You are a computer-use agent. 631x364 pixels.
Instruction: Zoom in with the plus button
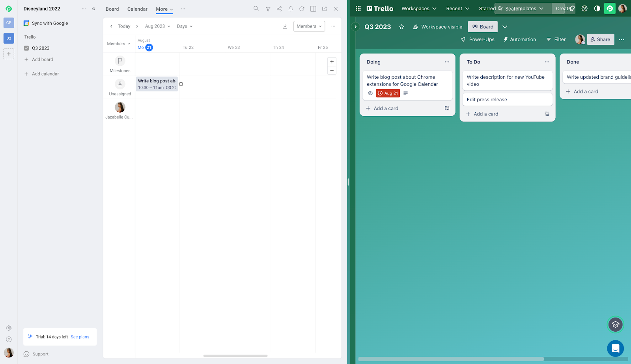tap(332, 62)
